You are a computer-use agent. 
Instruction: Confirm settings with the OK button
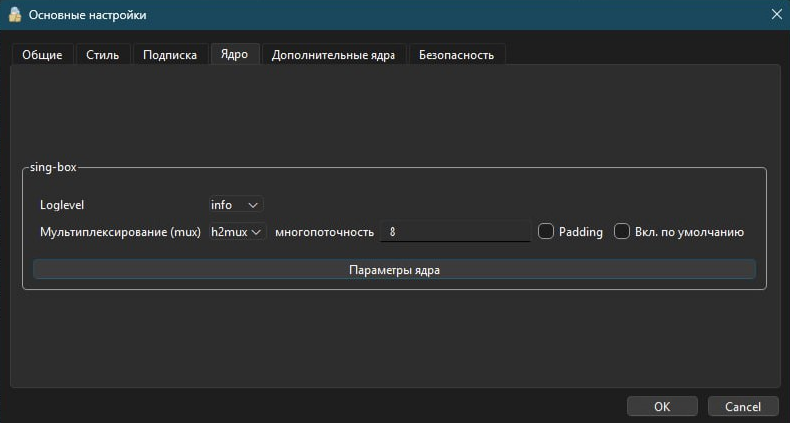click(x=662, y=407)
